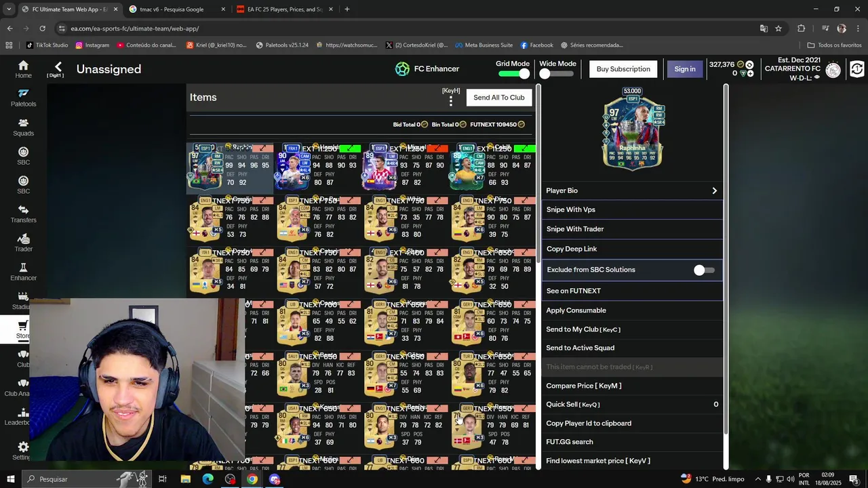Click the coins refresh icon beside 327,376

click(x=749, y=65)
